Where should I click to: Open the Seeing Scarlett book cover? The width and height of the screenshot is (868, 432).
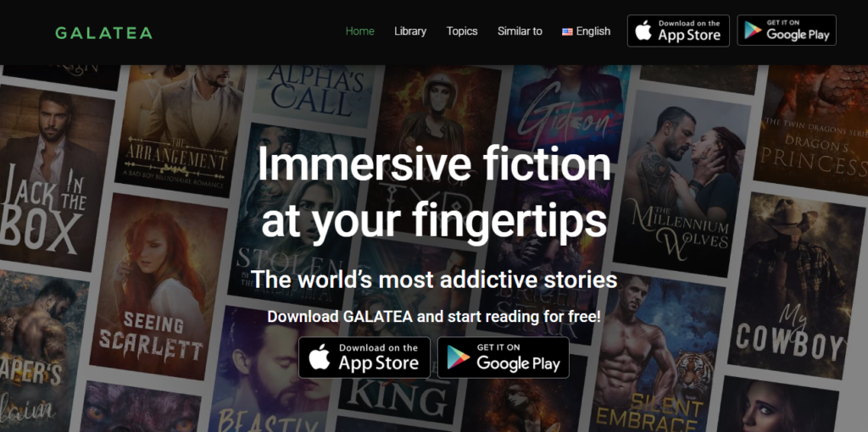pos(156,288)
